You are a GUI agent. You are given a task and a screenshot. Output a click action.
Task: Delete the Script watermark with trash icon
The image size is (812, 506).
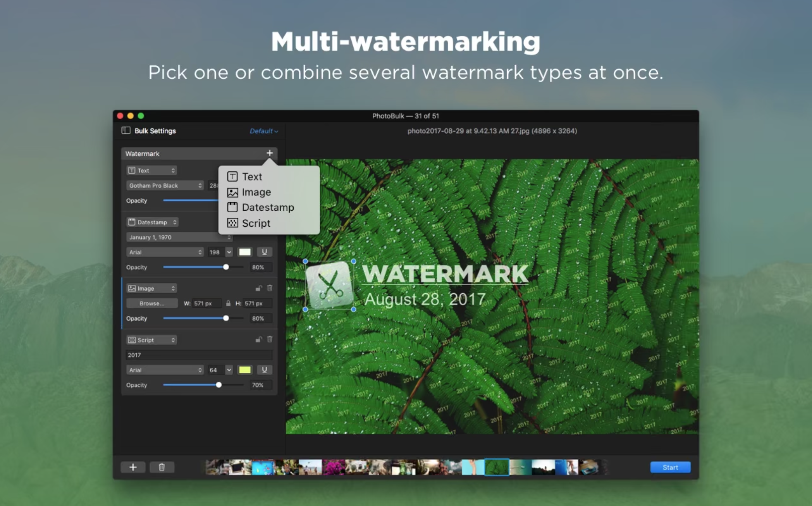[270, 339]
